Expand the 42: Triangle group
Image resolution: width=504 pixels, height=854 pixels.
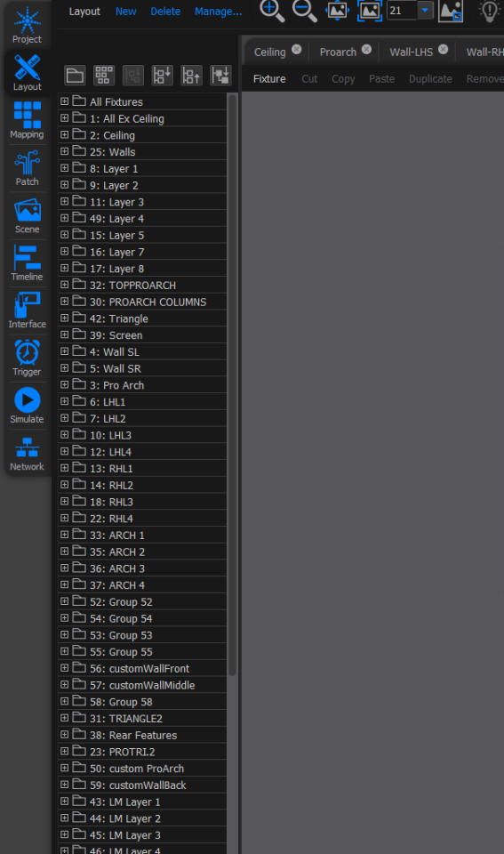tap(64, 318)
